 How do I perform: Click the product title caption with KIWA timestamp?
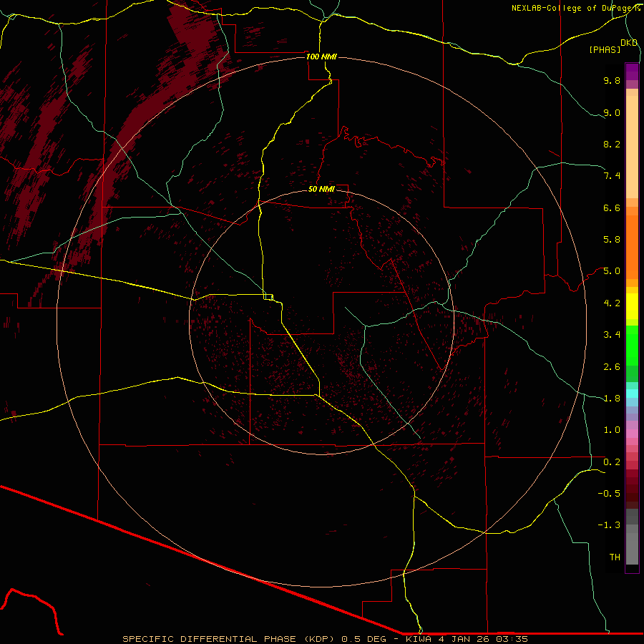point(325,639)
